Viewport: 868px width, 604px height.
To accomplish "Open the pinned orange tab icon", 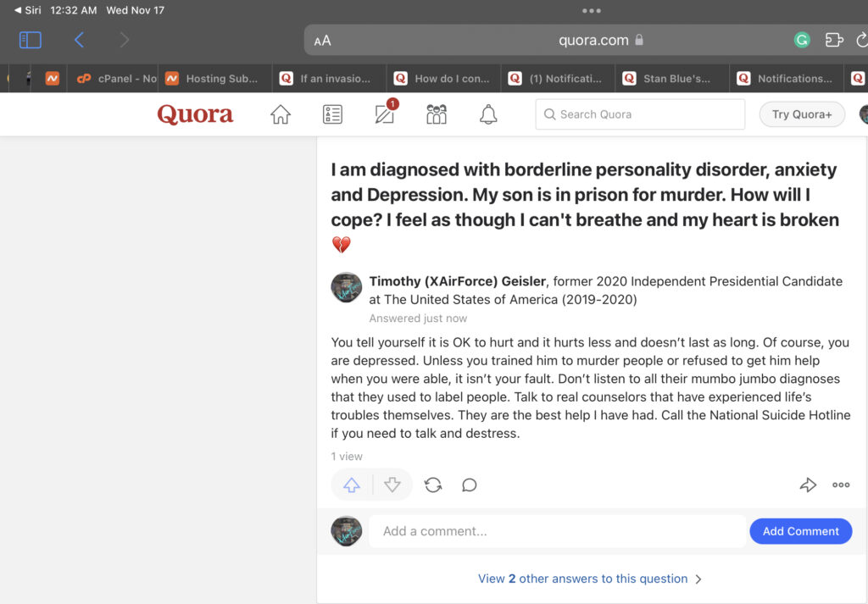I will (x=52, y=79).
